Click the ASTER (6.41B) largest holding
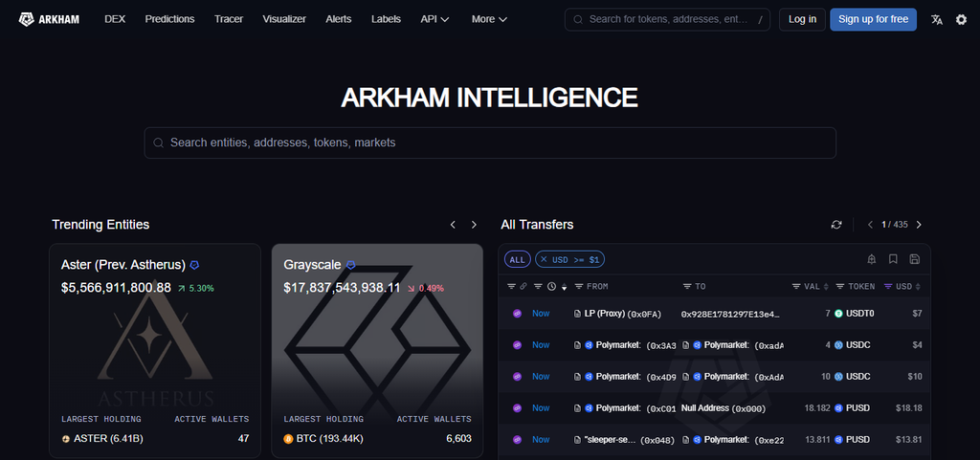 click(102, 439)
